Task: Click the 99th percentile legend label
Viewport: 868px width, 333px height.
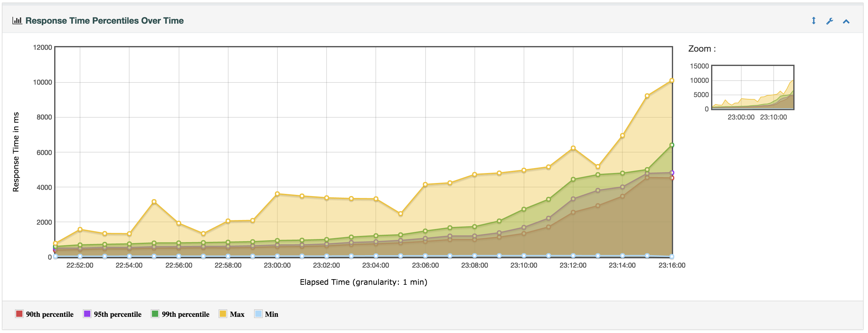Action: [185, 314]
